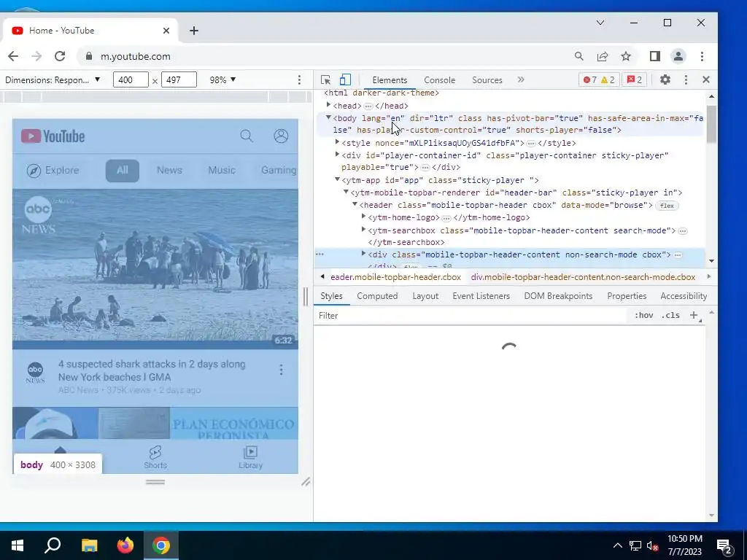Open Shorts in bottom navigation
This screenshot has width=747, height=560.
tap(155, 458)
